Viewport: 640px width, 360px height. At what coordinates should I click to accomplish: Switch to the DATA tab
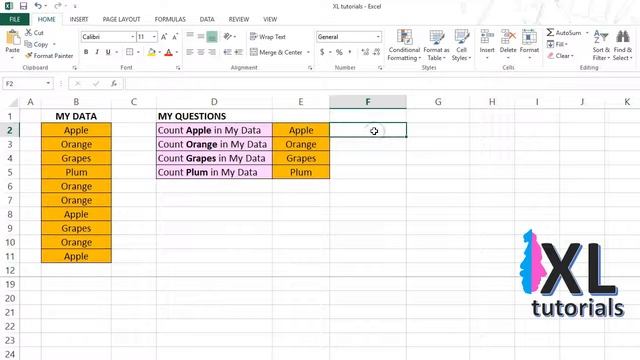(x=207, y=19)
